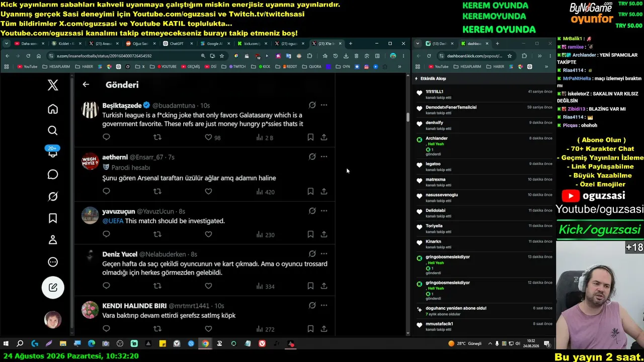This screenshot has height=362, width=644.
Task: Click the compose post button
Action: point(53,288)
